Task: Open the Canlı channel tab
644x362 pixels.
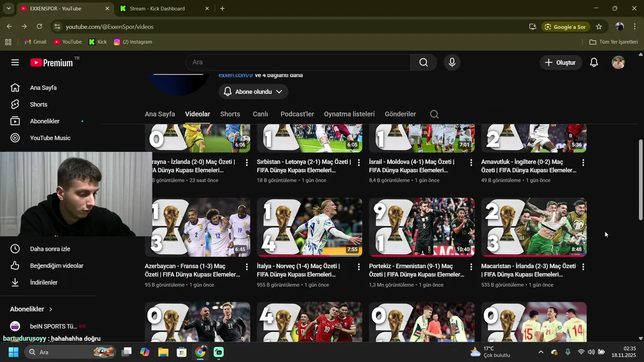Action: 260,114
